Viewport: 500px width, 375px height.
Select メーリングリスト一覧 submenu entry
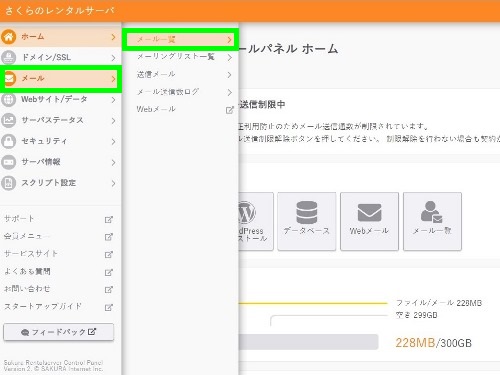pos(180,57)
